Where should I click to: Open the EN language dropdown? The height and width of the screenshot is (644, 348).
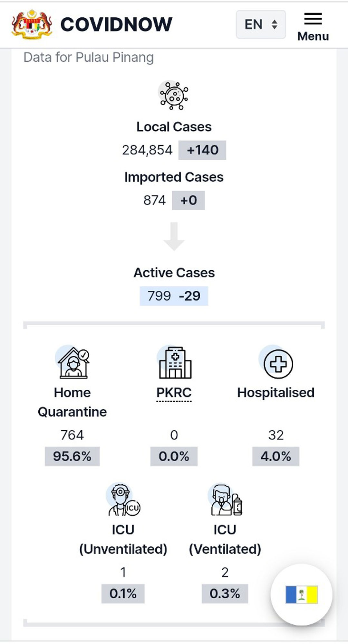coord(261,24)
